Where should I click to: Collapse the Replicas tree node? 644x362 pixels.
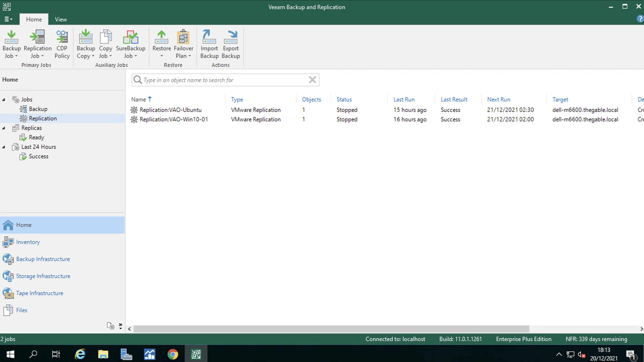click(x=4, y=128)
